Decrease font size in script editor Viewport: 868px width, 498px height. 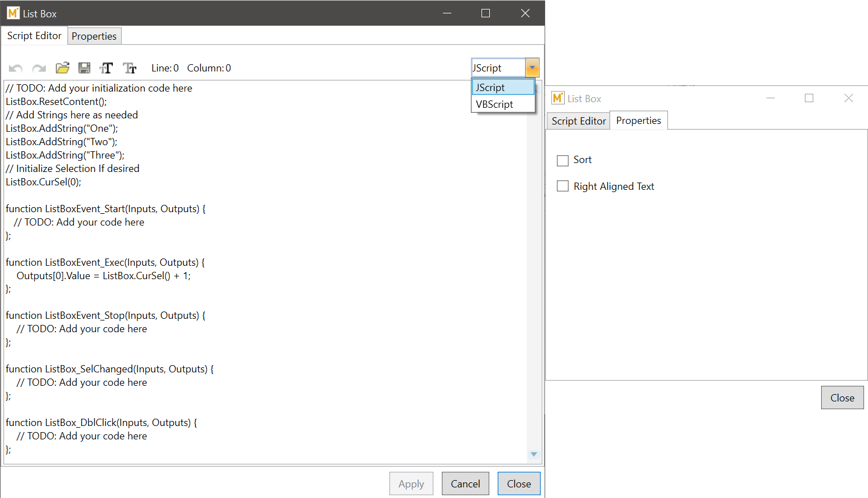(130, 68)
